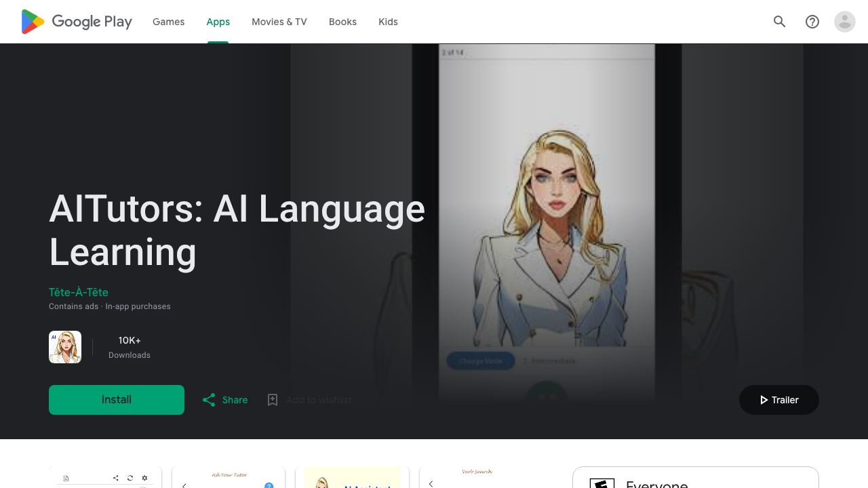Open the account avatar icon
This screenshot has height=488, width=868.
(845, 22)
